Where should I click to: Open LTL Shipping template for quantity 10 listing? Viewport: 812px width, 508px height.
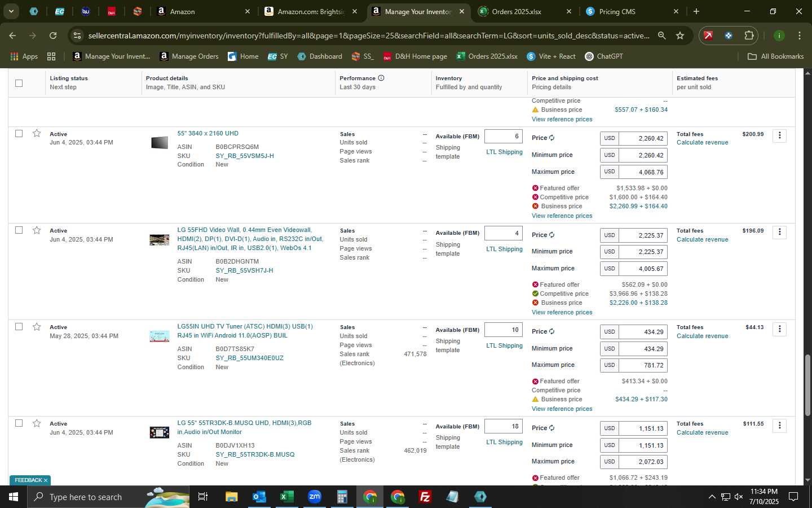504,345
